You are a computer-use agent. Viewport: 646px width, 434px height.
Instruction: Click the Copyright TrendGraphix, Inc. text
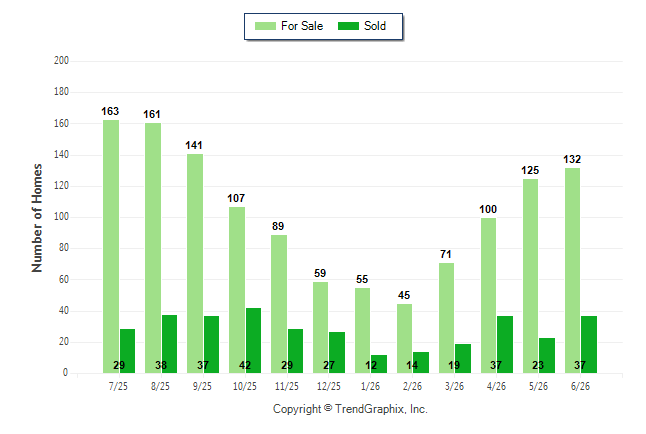click(350, 409)
